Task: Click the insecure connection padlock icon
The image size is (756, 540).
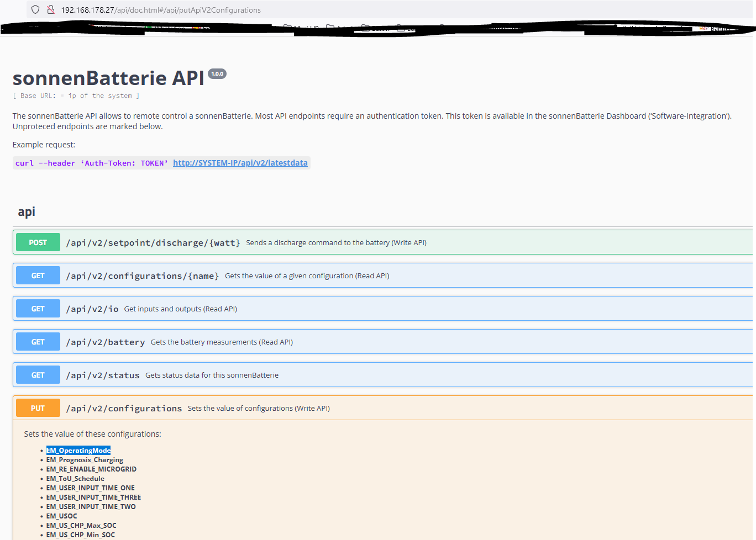Action: (x=51, y=9)
